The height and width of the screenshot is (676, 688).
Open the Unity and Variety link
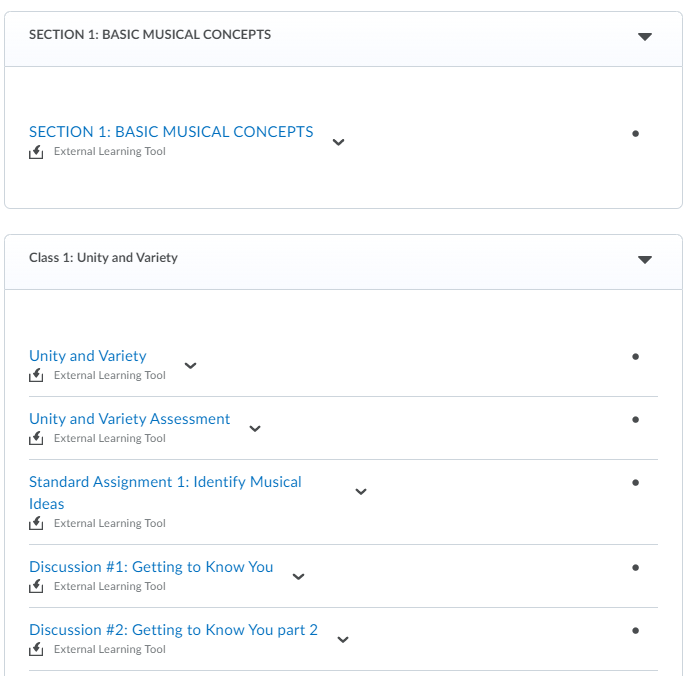click(x=88, y=356)
